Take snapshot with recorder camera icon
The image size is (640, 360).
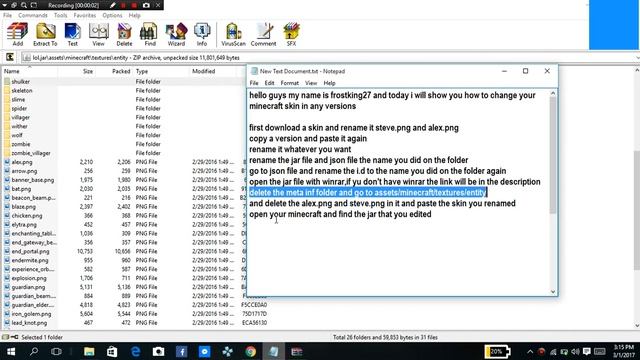pos(146,5)
